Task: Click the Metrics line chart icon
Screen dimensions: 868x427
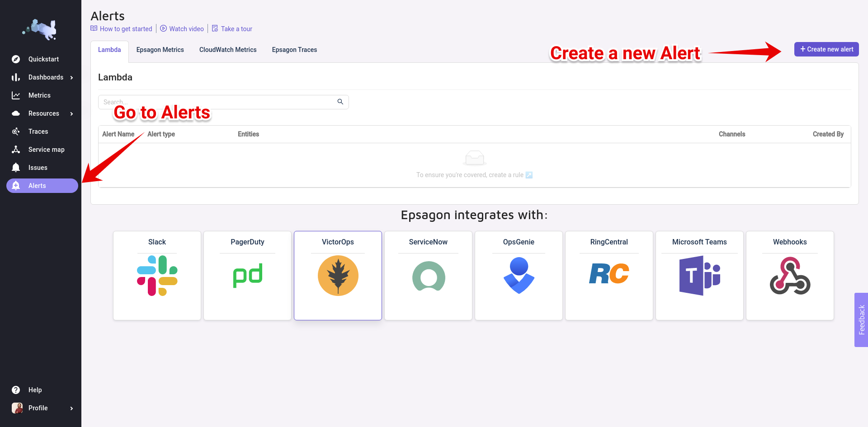Action: [16, 95]
